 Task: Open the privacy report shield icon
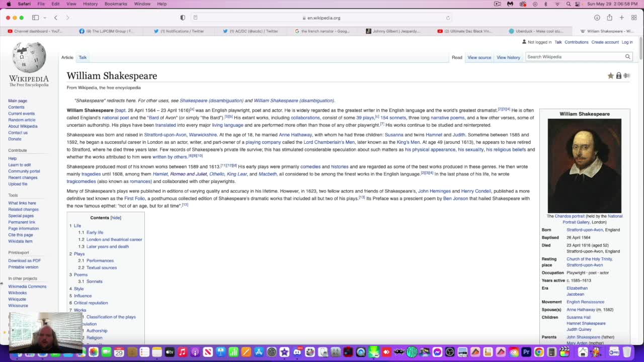tap(183, 18)
